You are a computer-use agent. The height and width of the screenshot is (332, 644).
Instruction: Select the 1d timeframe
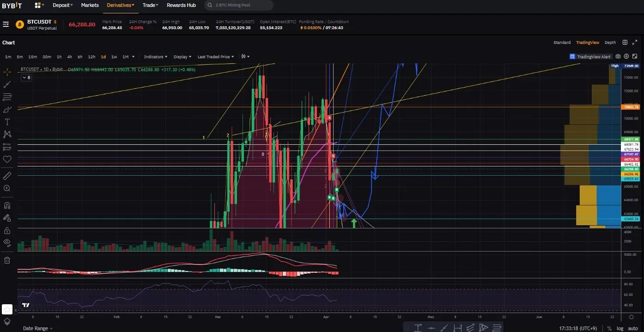[103, 57]
